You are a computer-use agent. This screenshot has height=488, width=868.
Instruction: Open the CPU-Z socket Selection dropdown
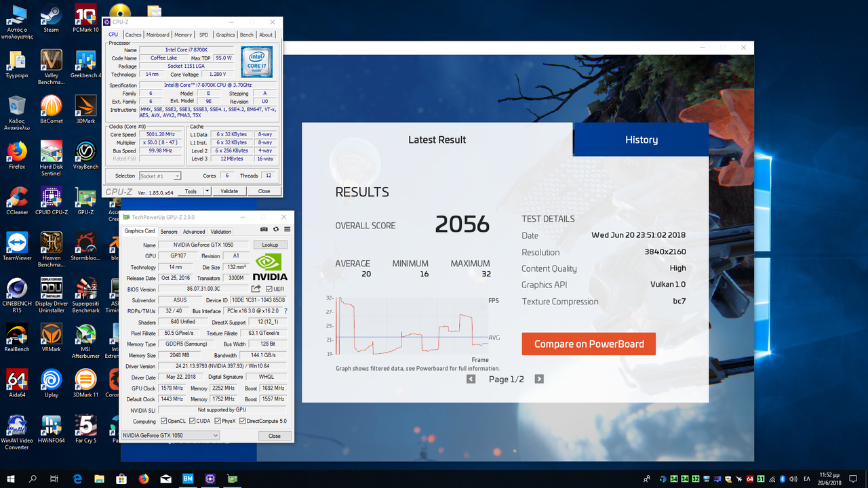(159, 176)
